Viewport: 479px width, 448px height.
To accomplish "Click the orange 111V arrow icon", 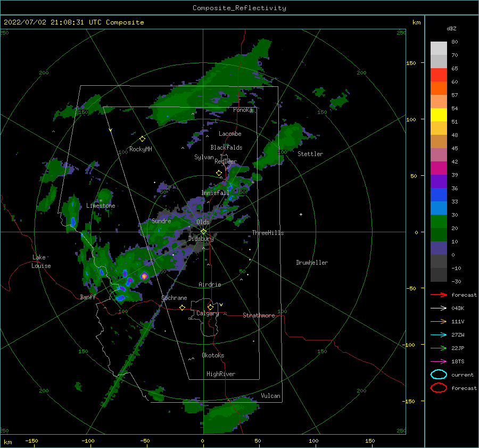I will (x=439, y=321).
